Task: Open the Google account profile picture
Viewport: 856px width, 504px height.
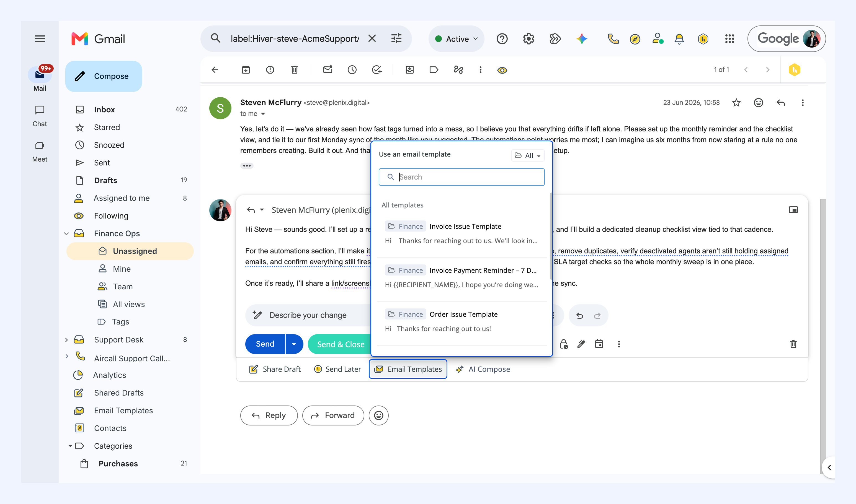Action: (x=811, y=39)
